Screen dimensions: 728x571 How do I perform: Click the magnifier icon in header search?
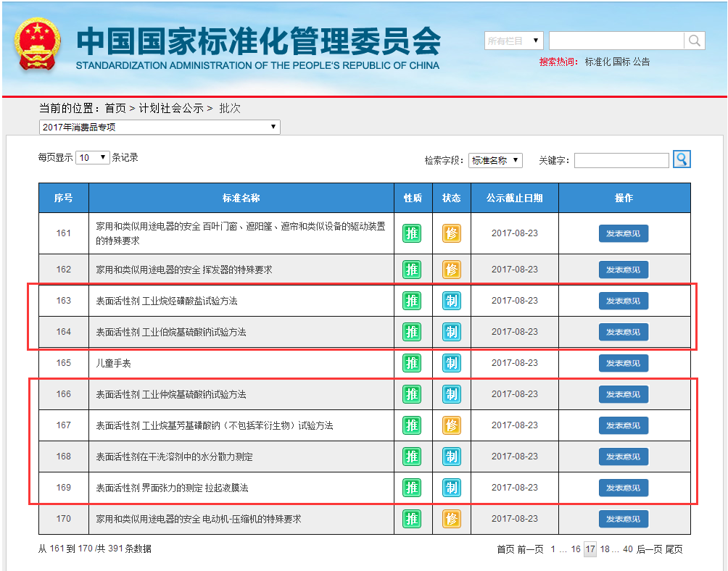click(x=695, y=41)
